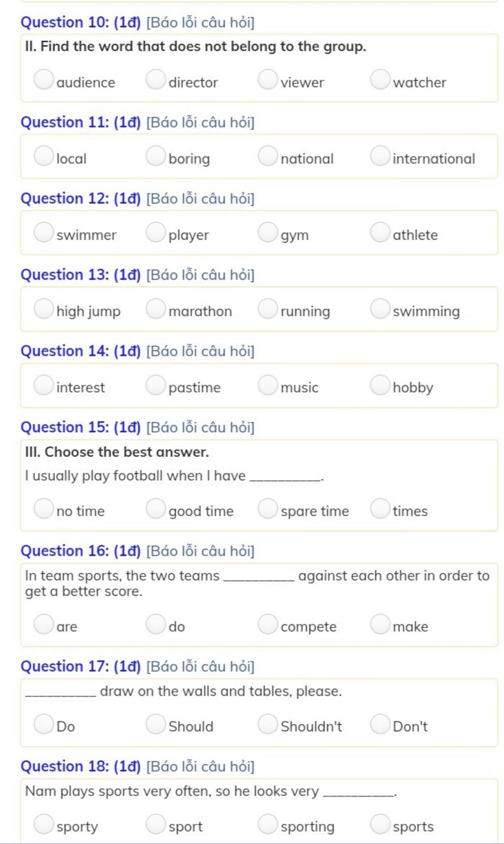Open 'Báo lỗi câu hỏi' for Question 13
Screen dimensions: 504x844
tap(200, 275)
